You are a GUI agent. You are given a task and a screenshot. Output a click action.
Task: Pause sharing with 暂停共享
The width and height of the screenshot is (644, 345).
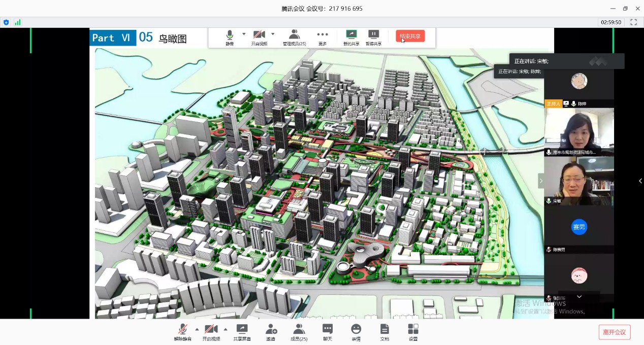click(373, 38)
